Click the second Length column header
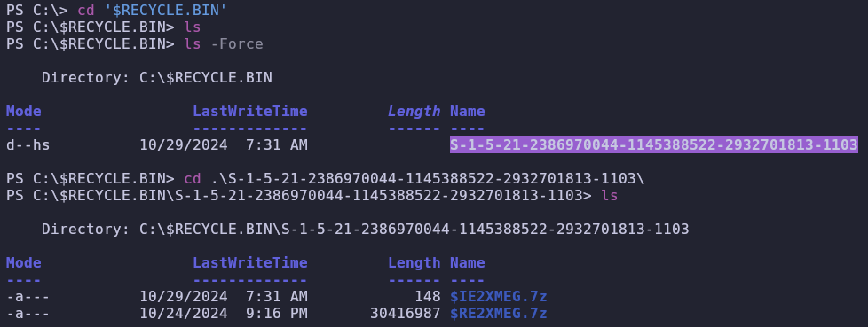 coord(414,262)
